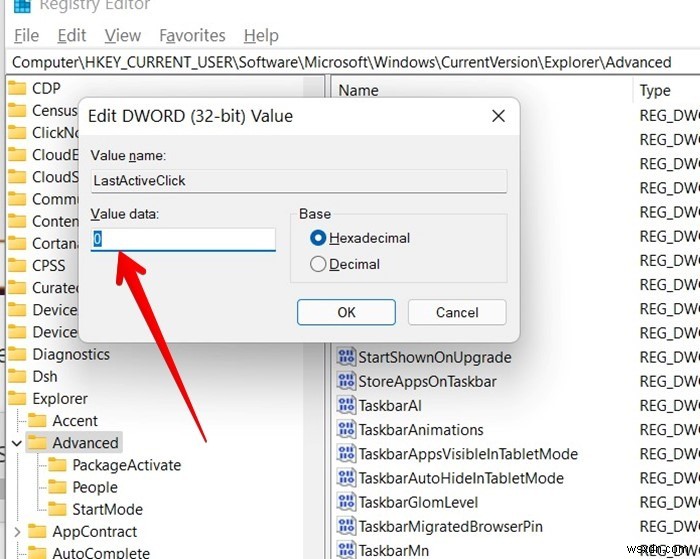Expand the AppContract tree node
Screen dimensions: 700x559
coord(17,531)
